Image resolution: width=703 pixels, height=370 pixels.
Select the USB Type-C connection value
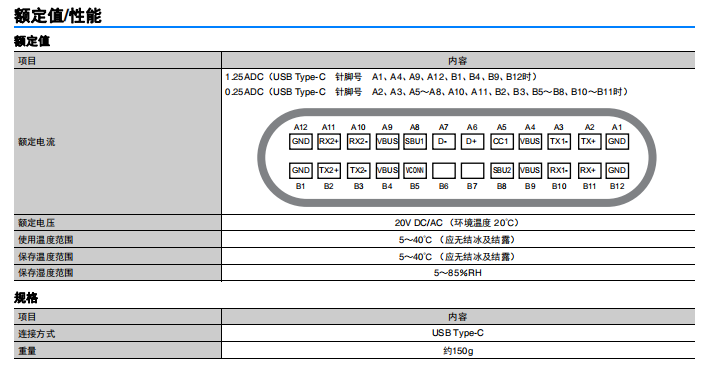[457, 333]
